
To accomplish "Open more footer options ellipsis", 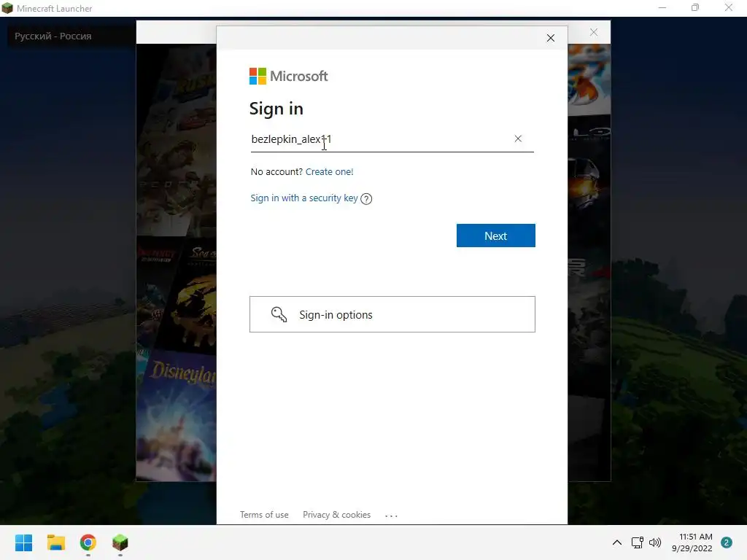I will click(391, 516).
